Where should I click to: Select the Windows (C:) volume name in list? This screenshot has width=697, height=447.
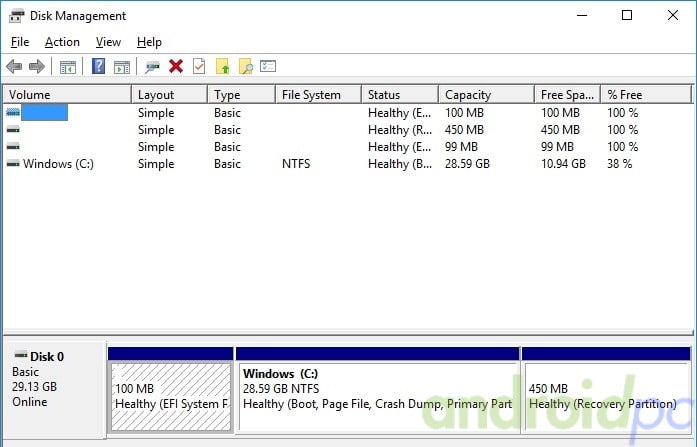click(58, 164)
